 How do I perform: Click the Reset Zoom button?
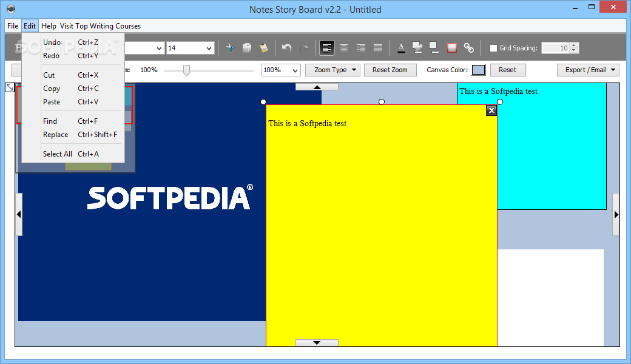pos(390,70)
